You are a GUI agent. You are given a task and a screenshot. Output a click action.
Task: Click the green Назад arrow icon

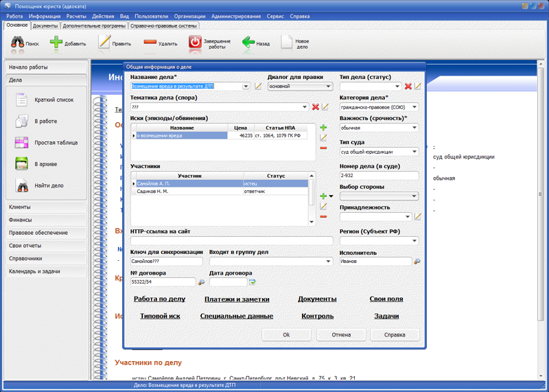pyautogui.click(x=248, y=43)
